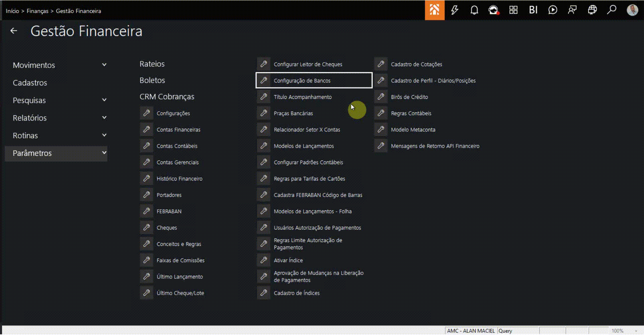Click wrench icon beside Praças Bancárias

[x=264, y=113]
